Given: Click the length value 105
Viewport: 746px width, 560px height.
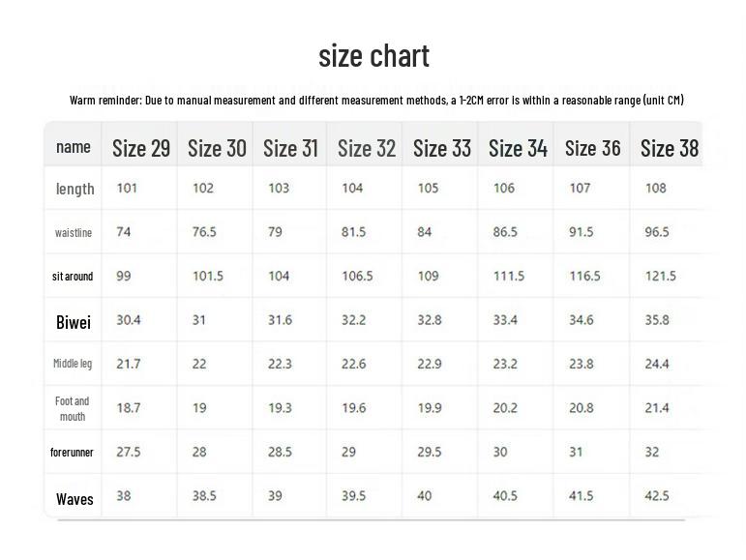Looking at the screenshot, I should click(x=428, y=188).
